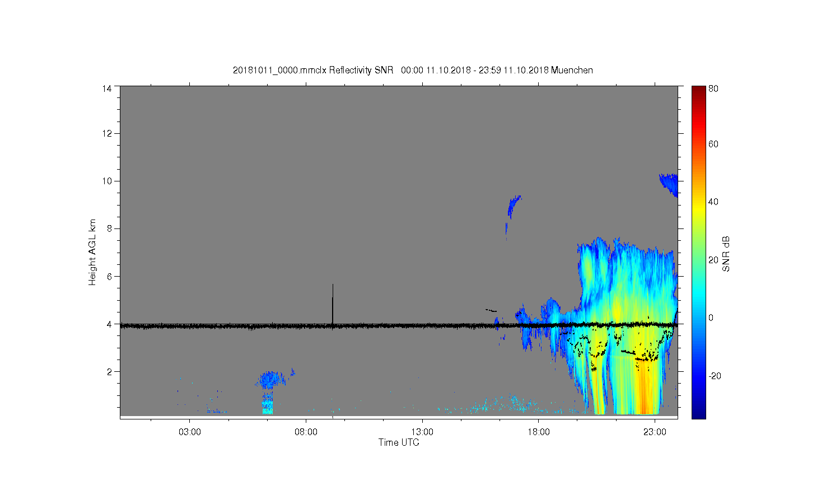Click the '60' colorbar value label
The image size is (840, 504).
pyautogui.click(x=713, y=144)
